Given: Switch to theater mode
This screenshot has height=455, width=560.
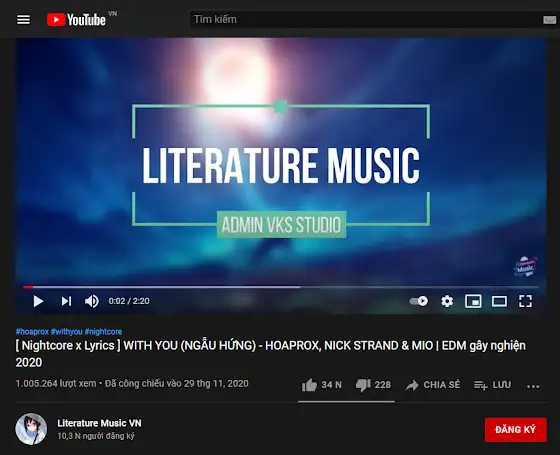Looking at the screenshot, I should coord(499,301).
